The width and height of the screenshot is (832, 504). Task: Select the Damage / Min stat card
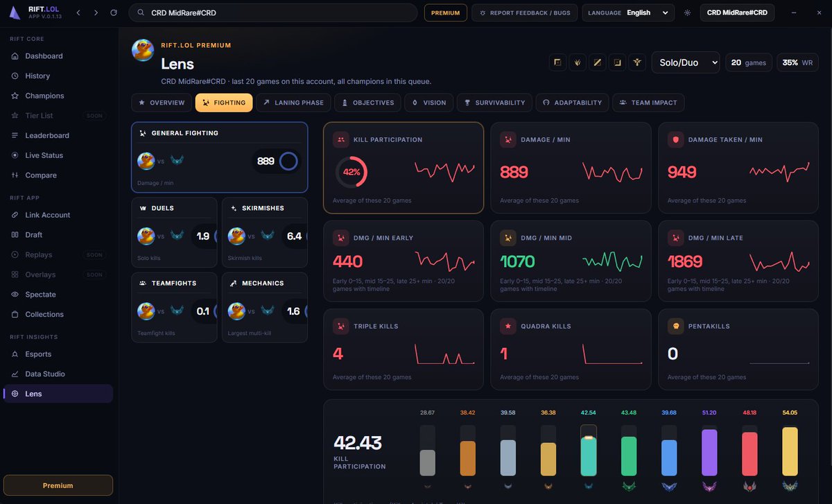(x=571, y=168)
